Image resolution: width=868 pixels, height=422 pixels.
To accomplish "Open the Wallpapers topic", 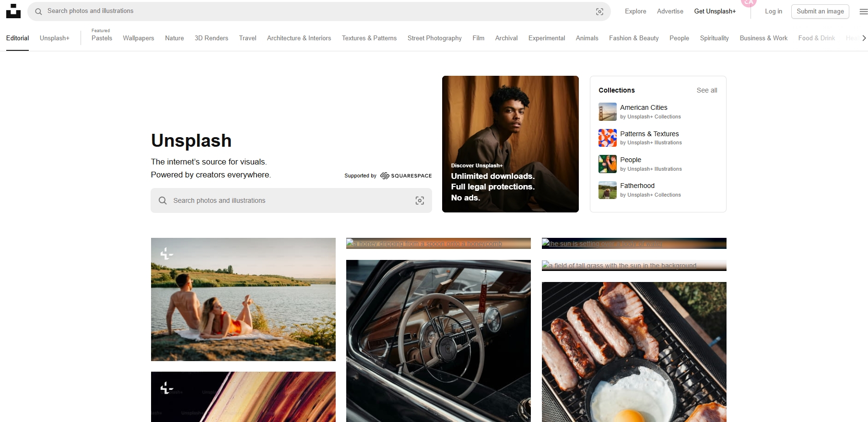I will 139,38.
